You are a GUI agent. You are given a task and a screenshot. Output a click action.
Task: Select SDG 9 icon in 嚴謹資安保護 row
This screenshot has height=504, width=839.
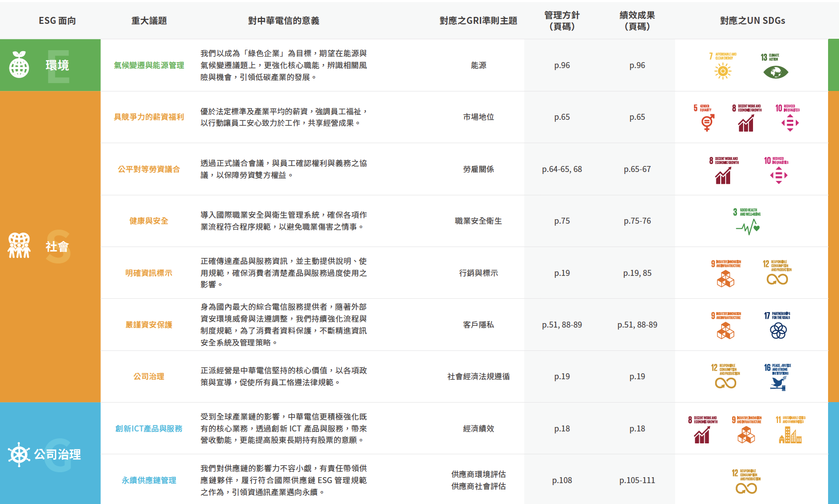point(726,326)
